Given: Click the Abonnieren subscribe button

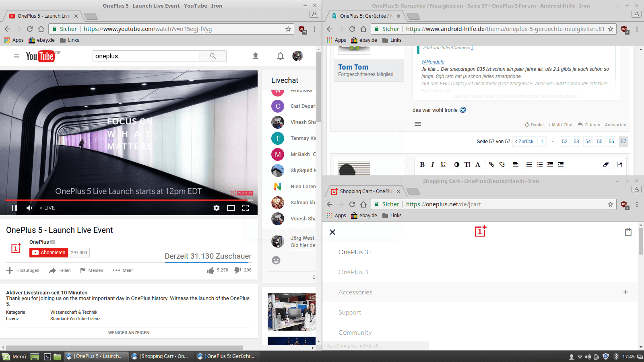Looking at the screenshot, I should point(49,253).
